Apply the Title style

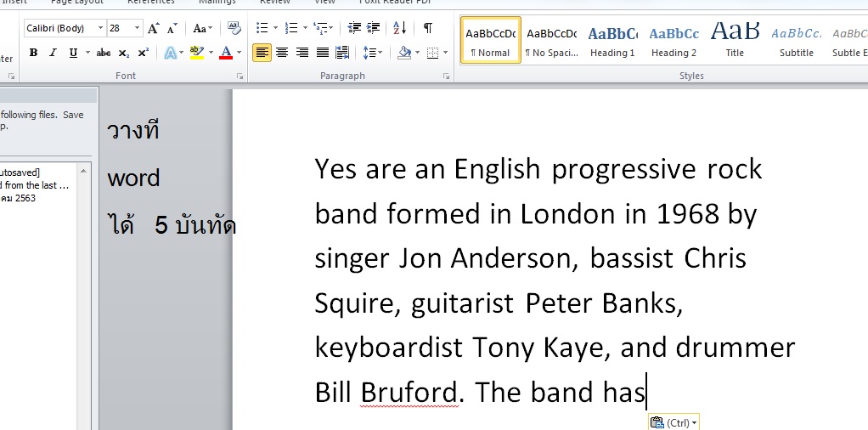pyautogui.click(x=735, y=40)
